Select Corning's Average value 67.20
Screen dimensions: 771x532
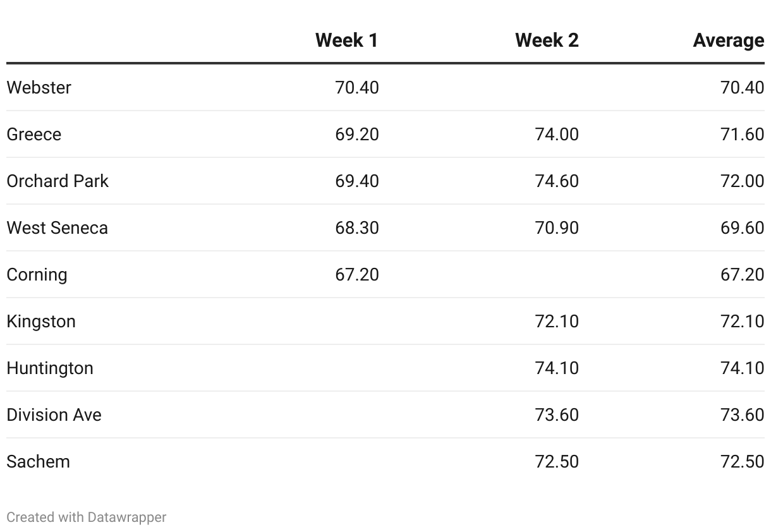tap(742, 274)
